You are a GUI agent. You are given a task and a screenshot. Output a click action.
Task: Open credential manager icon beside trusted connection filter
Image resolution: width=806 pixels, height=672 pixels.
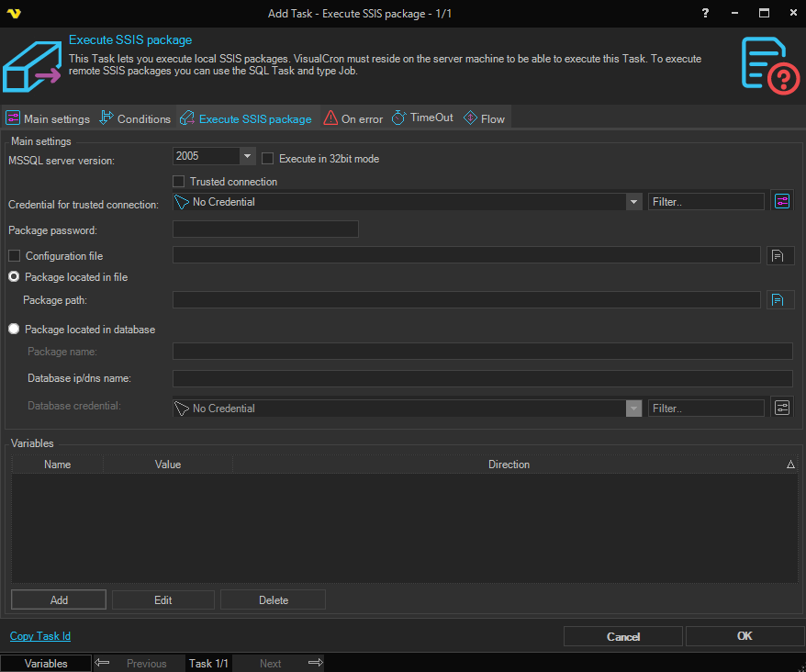coord(781,202)
